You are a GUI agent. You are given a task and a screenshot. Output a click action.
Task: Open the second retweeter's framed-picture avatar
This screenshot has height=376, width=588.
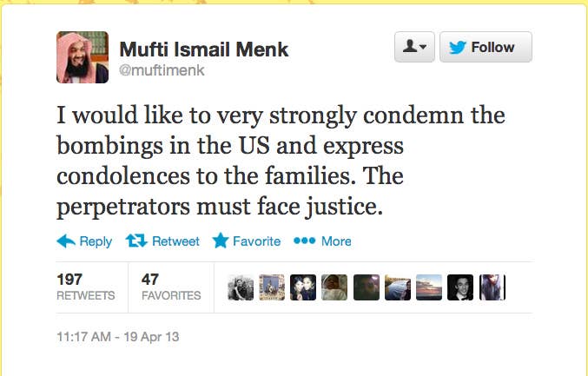tap(272, 287)
